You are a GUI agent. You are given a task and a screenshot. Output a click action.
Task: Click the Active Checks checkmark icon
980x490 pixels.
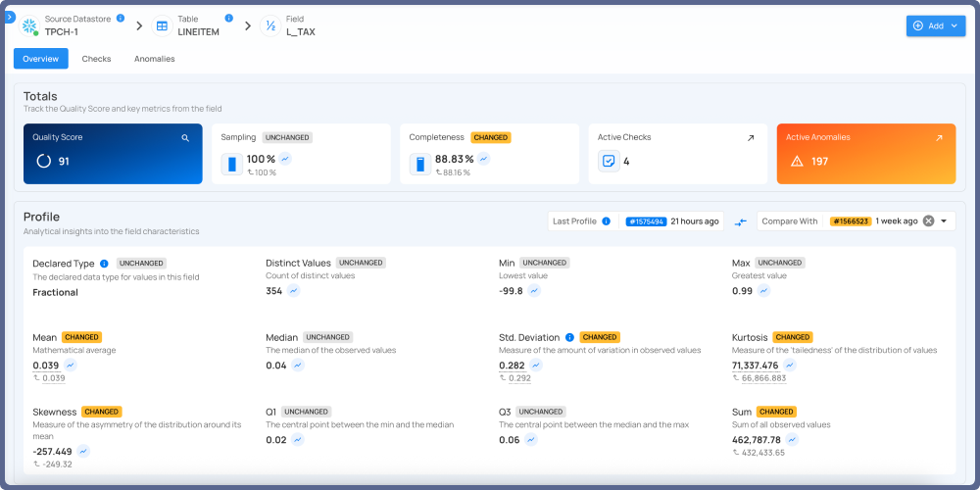point(609,162)
